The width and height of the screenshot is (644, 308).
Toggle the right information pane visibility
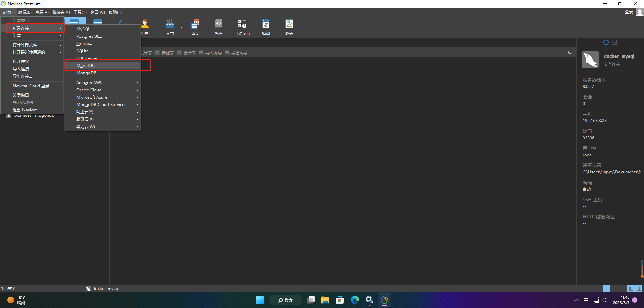(x=639, y=288)
